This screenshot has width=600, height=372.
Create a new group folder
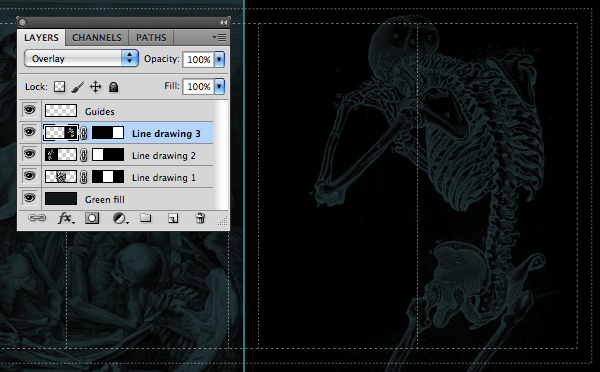[145, 218]
